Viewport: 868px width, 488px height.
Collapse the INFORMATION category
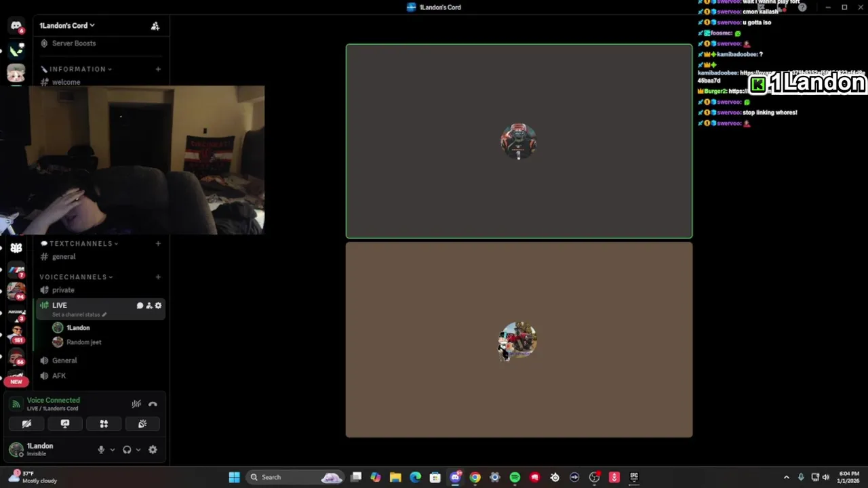[x=77, y=69]
